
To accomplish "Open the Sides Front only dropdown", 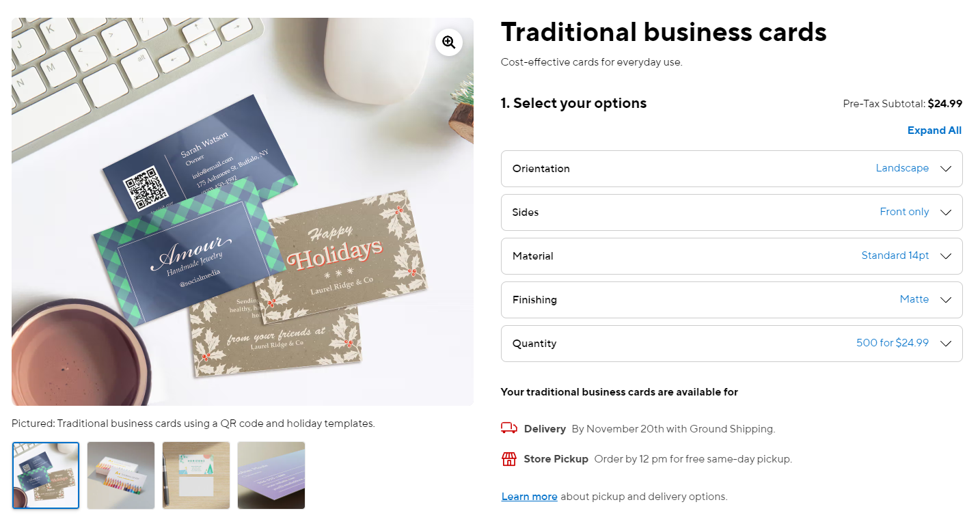I will pos(732,212).
